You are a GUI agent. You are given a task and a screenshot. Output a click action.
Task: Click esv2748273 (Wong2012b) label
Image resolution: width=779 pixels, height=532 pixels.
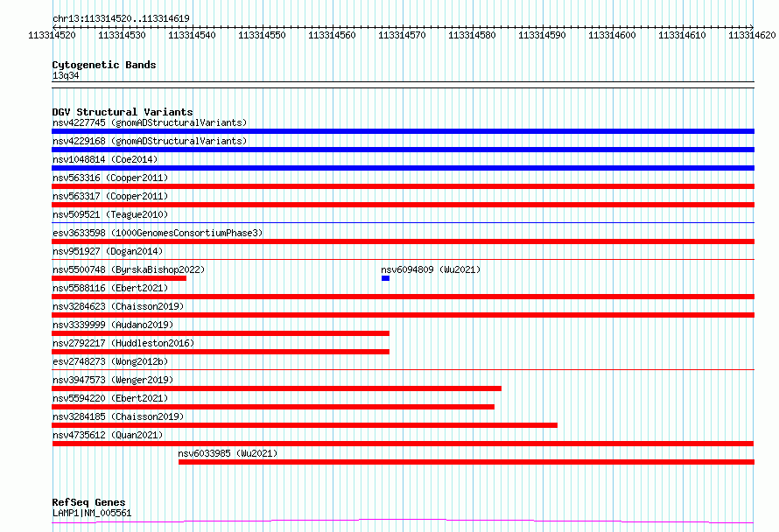pyautogui.click(x=110, y=361)
